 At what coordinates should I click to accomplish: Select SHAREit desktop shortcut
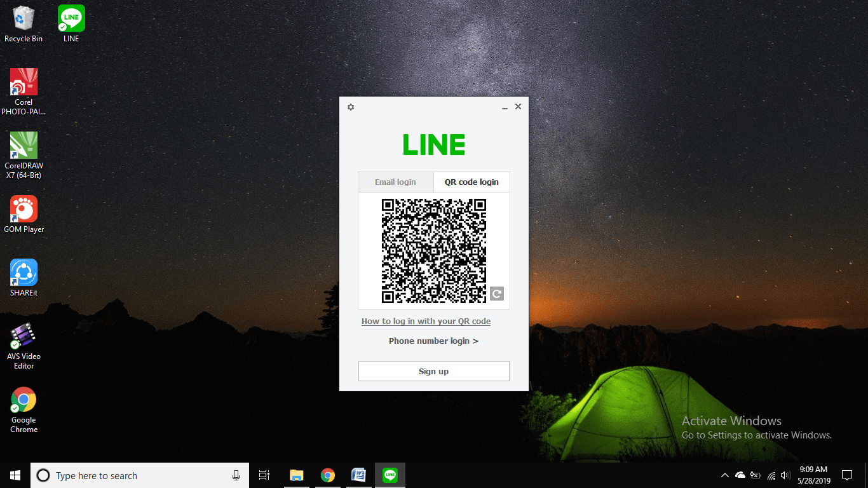24,278
